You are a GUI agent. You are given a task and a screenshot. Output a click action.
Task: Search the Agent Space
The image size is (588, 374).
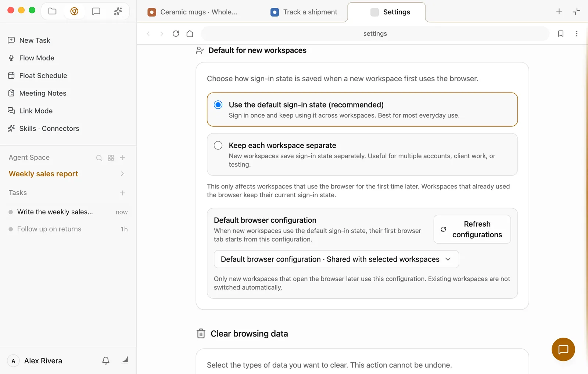click(99, 158)
